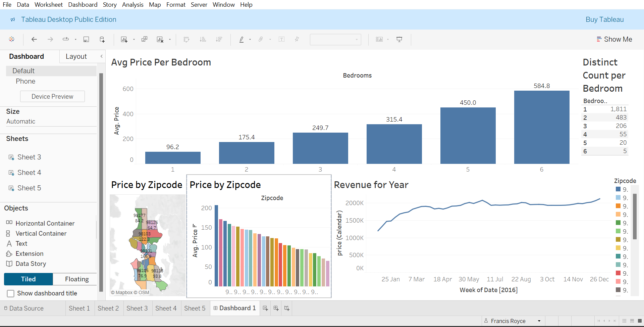Switch to the Sheet 2 tab
The height and width of the screenshot is (327, 644).
pyautogui.click(x=108, y=308)
